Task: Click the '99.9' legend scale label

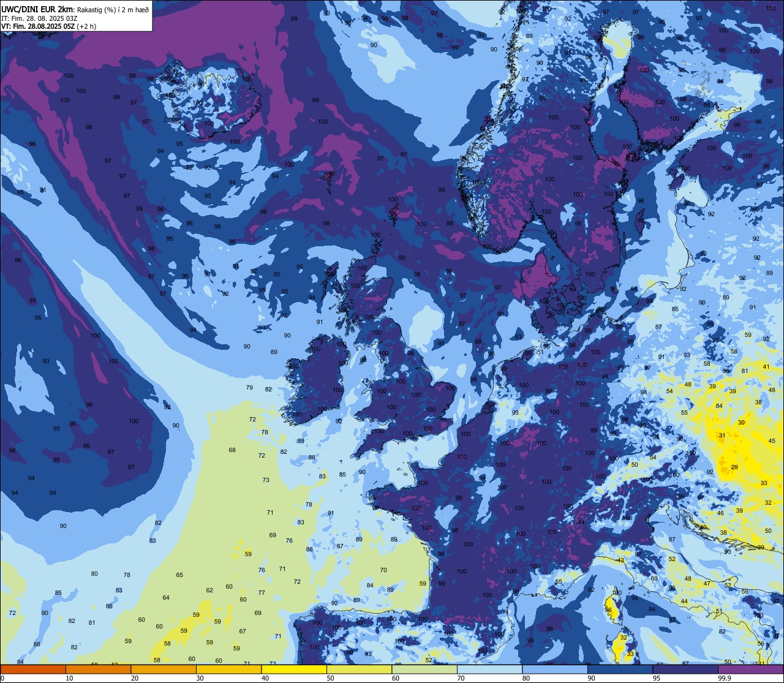Action: click(725, 678)
